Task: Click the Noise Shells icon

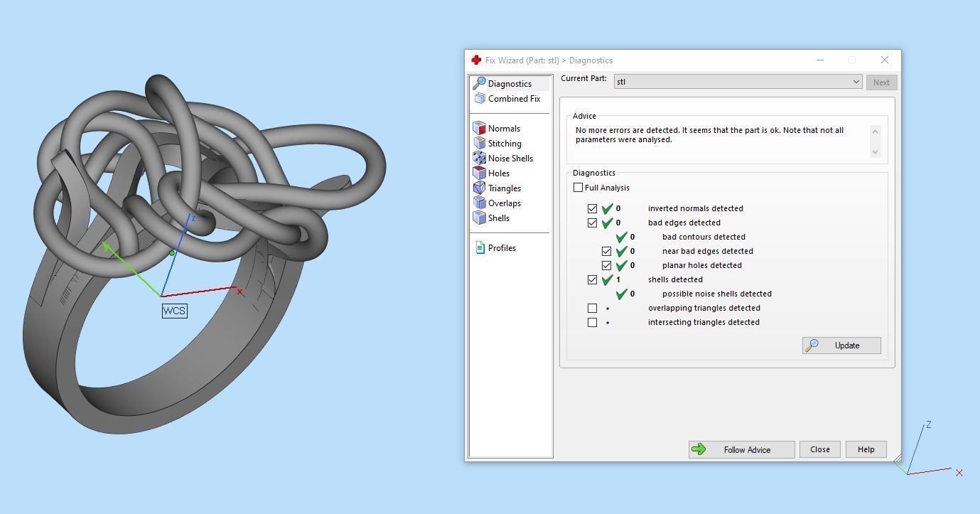Action: (x=480, y=159)
